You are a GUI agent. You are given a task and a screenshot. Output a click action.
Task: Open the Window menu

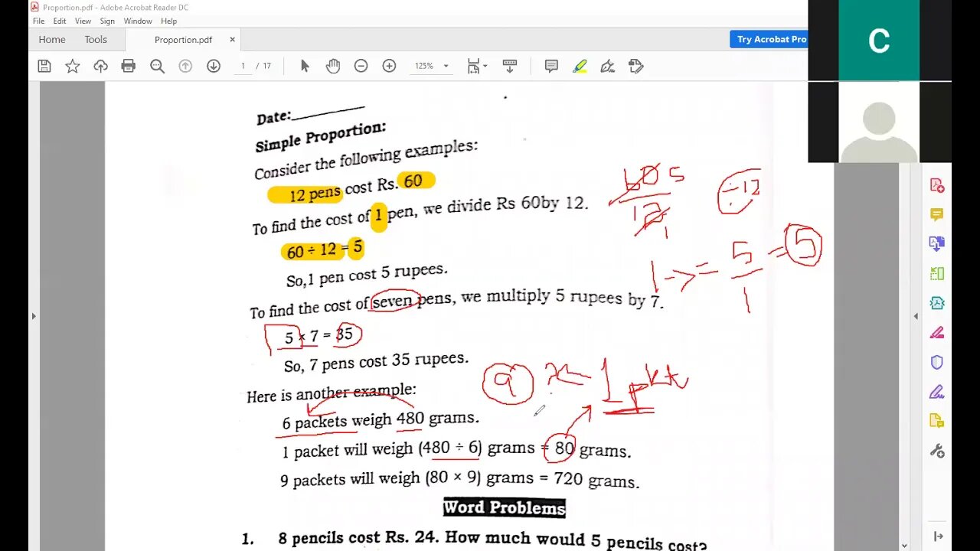tap(138, 21)
